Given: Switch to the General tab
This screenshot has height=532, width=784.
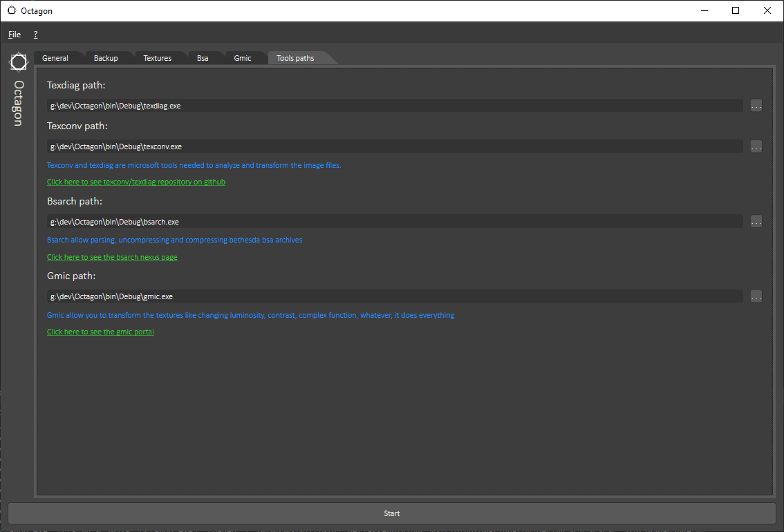Looking at the screenshot, I should point(55,58).
